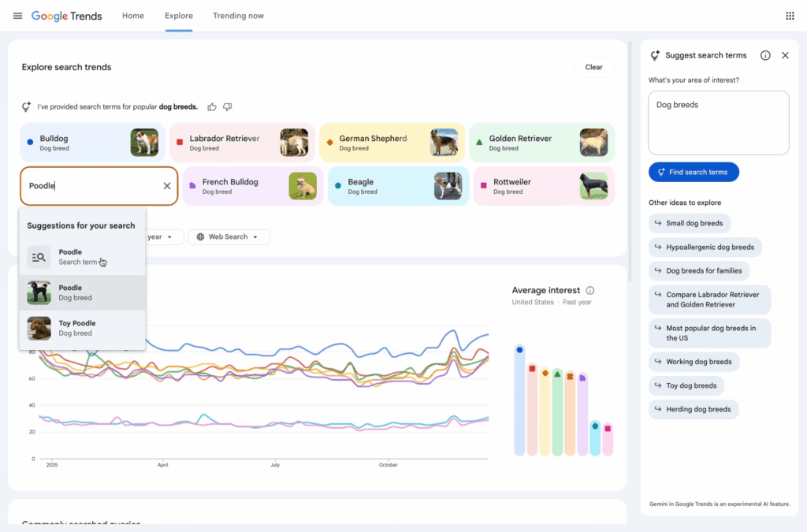This screenshot has width=807, height=532.
Task: Click the thumbs up feedback icon
Action: (212, 107)
